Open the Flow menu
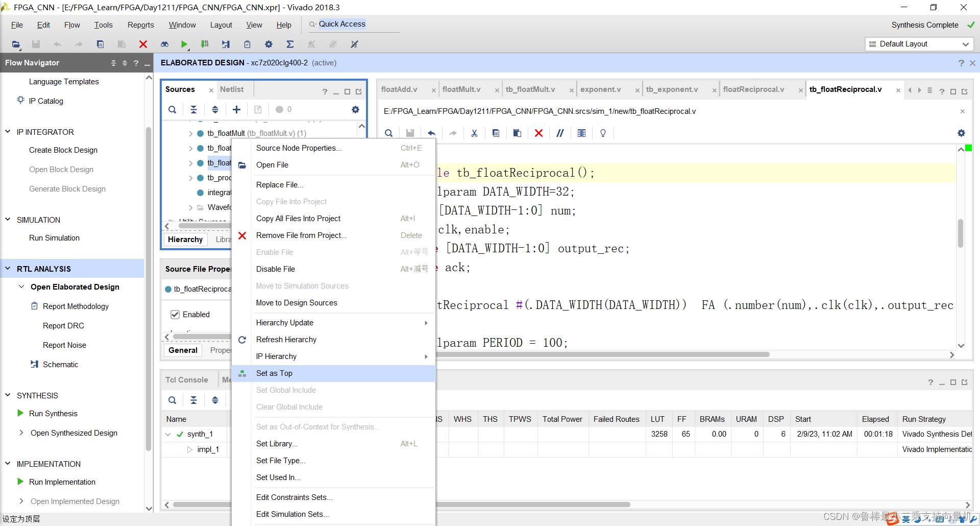 [72, 25]
